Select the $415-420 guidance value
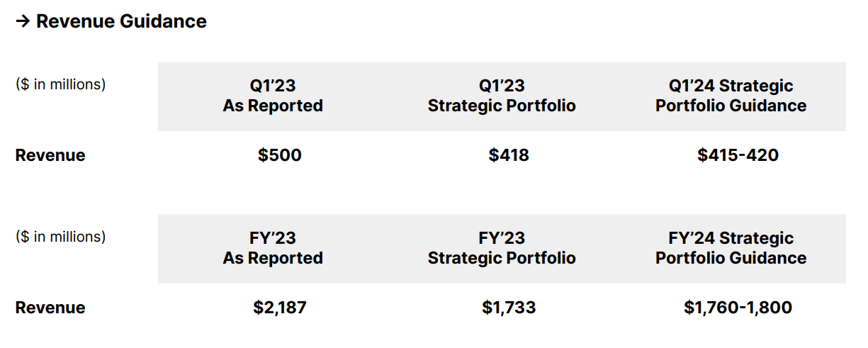This screenshot has height=348, width=868. point(738,155)
